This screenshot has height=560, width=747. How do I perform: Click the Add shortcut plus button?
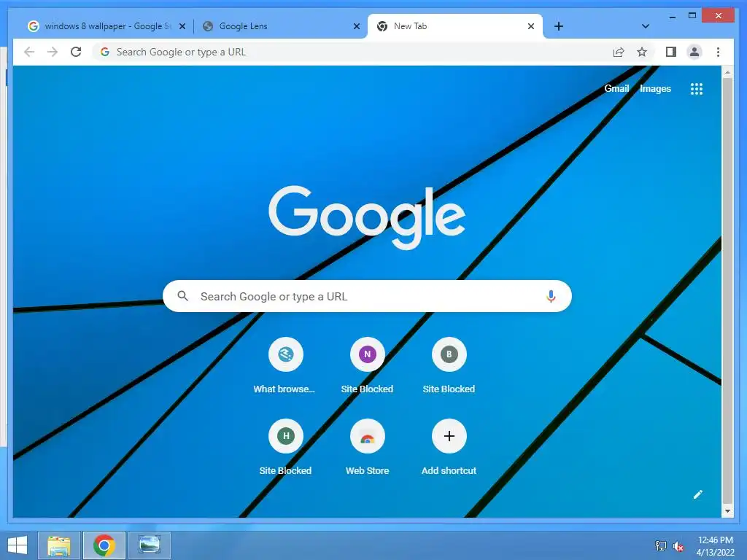[x=449, y=436]
